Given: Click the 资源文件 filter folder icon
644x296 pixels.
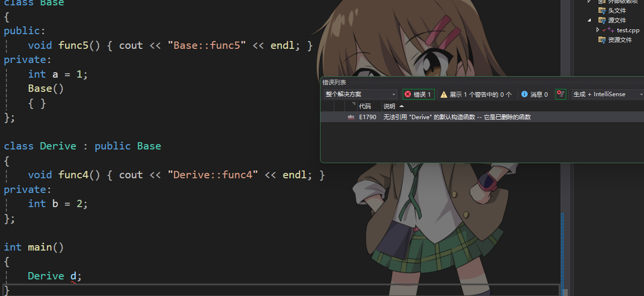Looking at the screenshot, I should click(x=602, y=40).
